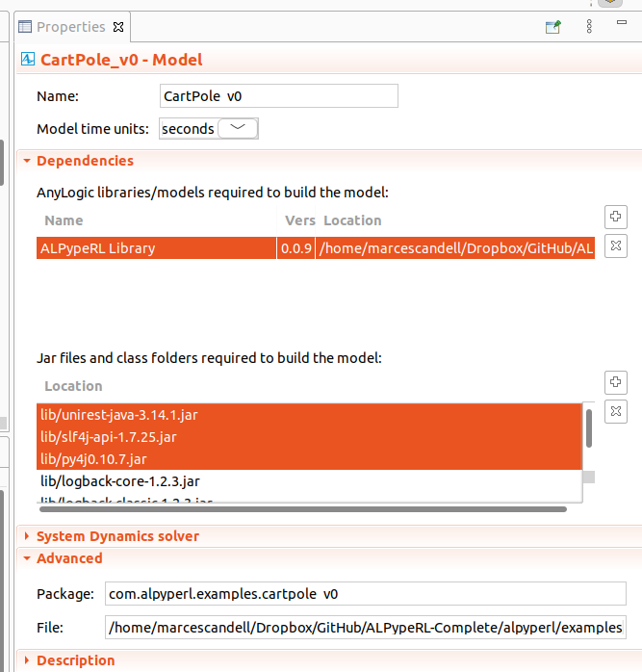The height and width of the screenshot is (672, 642).
Task: Collapse the Dependencies section
Action: tap(27, 161)
